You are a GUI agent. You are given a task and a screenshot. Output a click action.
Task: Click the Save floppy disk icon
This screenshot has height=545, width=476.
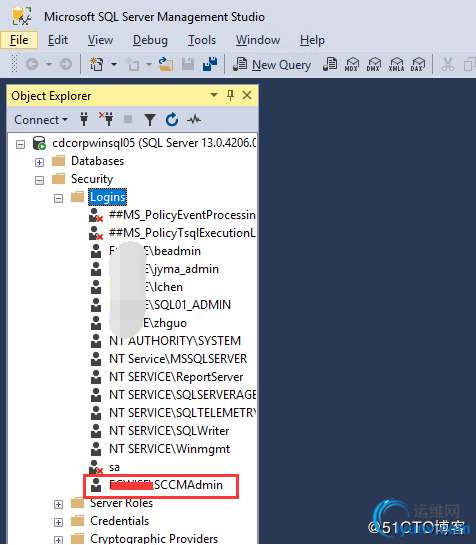point(188,64)
